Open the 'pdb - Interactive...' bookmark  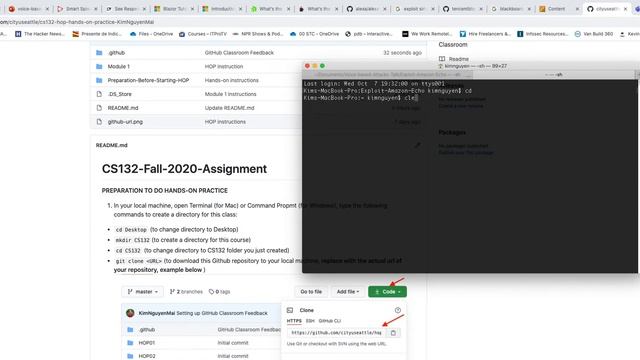[x=369, y=34]
